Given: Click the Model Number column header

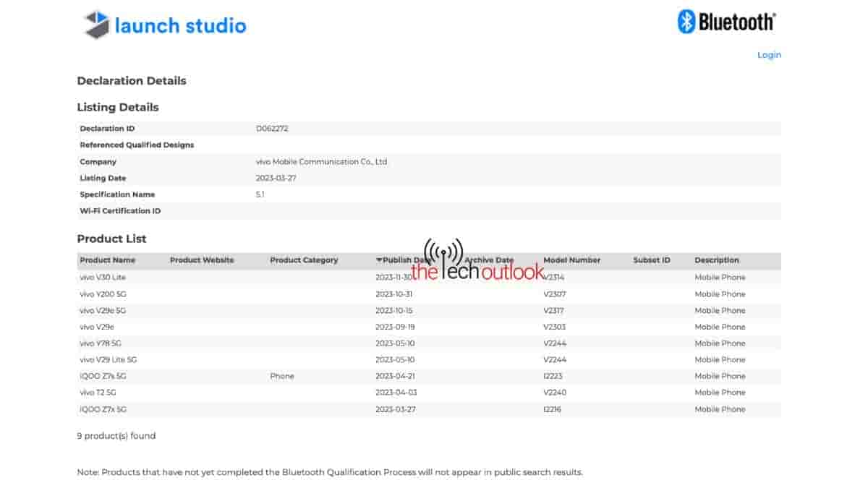Looking at the screenshot, I should click(571, 260).
